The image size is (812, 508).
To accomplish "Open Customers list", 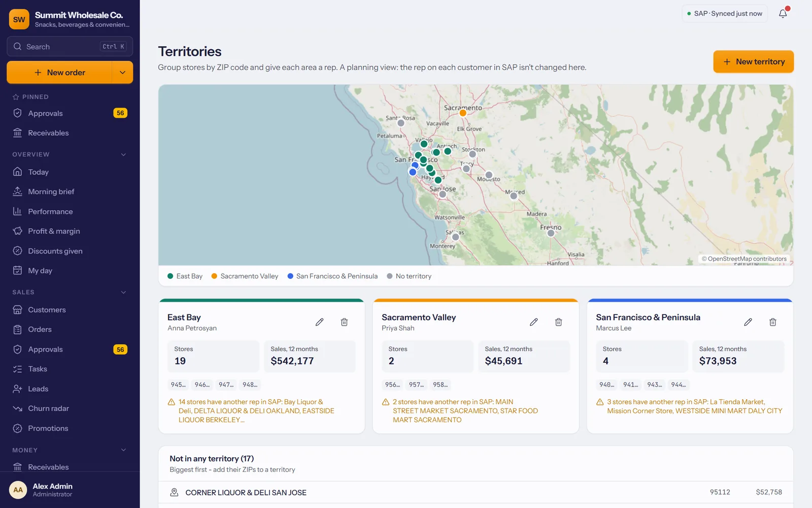I will point(70,310).
